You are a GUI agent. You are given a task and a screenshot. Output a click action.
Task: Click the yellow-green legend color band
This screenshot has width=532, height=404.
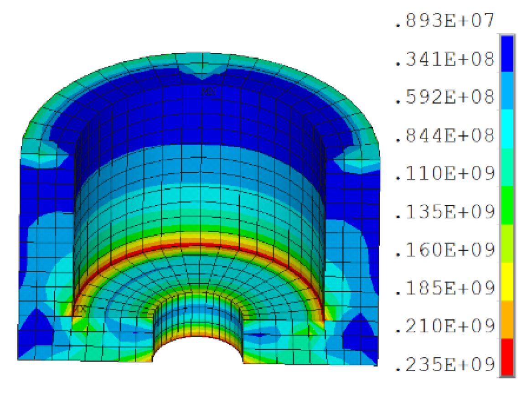tap(507, 243)
